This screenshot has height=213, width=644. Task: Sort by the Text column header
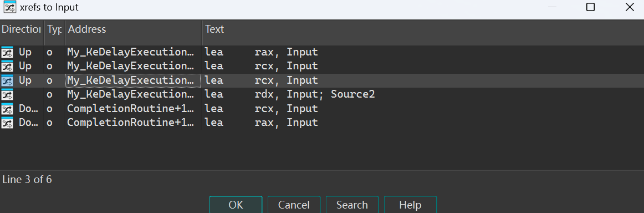423,29
